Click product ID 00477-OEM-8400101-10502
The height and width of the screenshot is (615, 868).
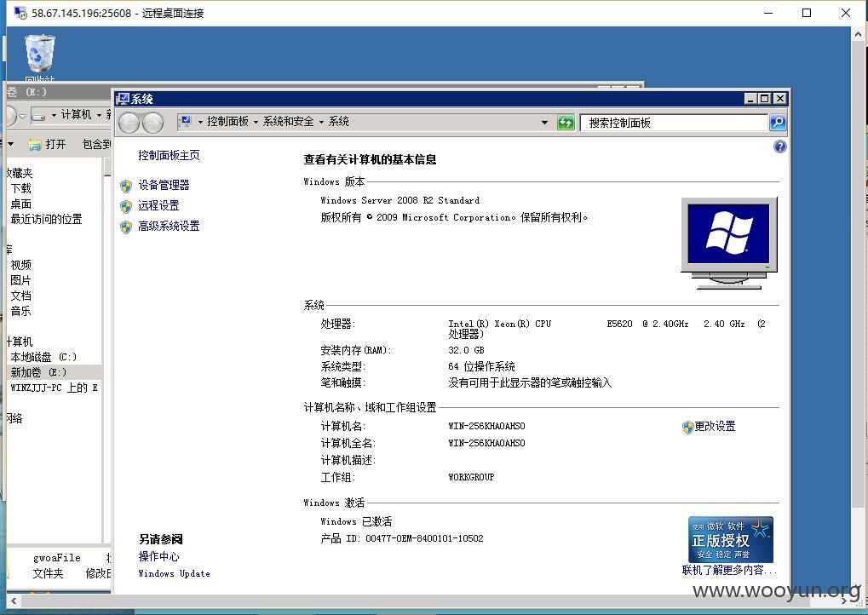click(x=424, y=538)
